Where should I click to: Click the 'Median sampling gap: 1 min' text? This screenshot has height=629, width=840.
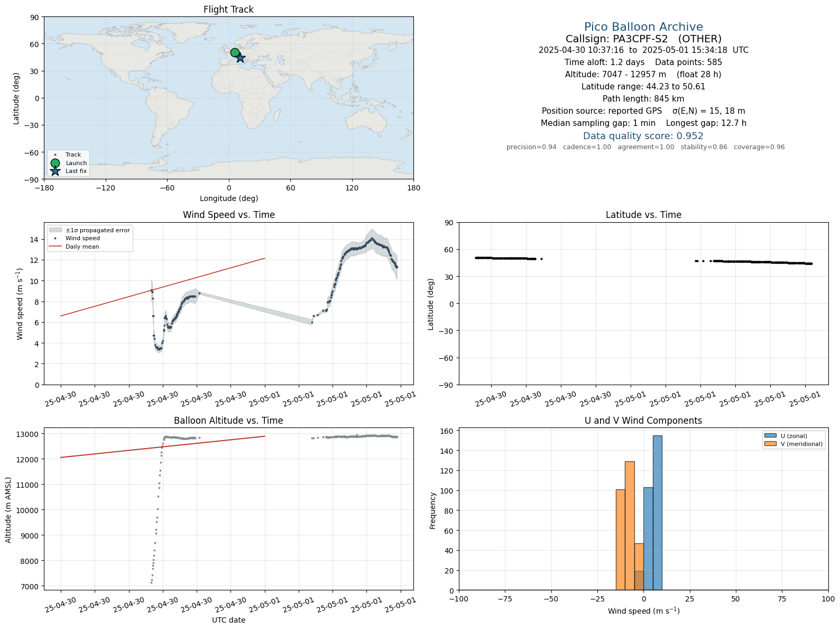point(598,123)
